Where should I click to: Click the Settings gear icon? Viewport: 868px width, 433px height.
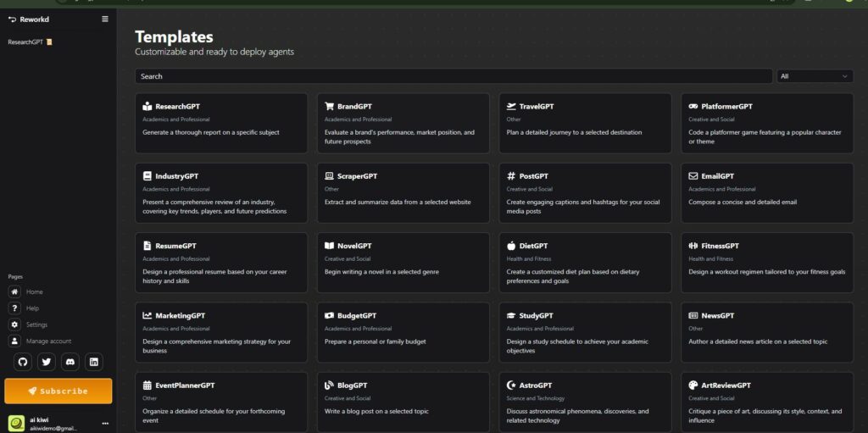click(x=15, y=325)
